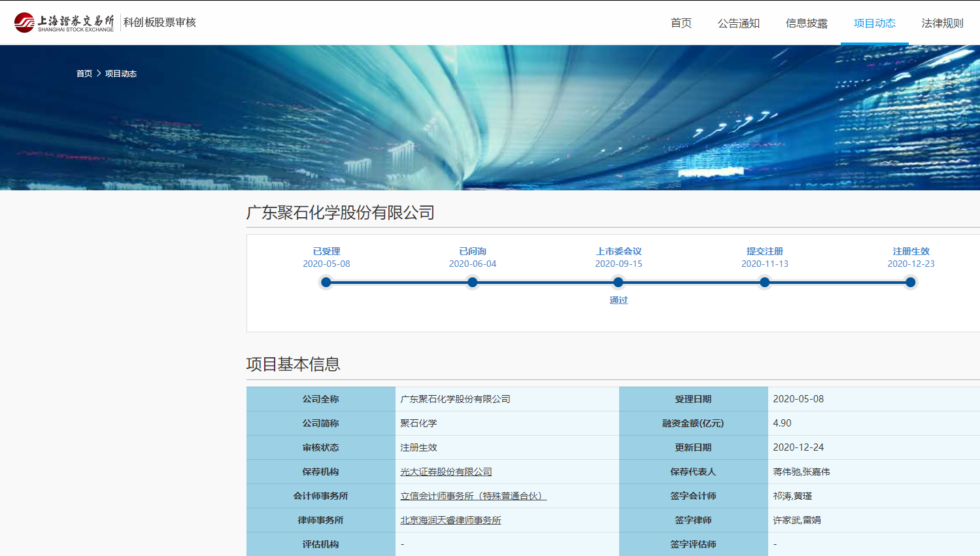Click the date 2020-06-04
The image size is (980, 556).
473,264
